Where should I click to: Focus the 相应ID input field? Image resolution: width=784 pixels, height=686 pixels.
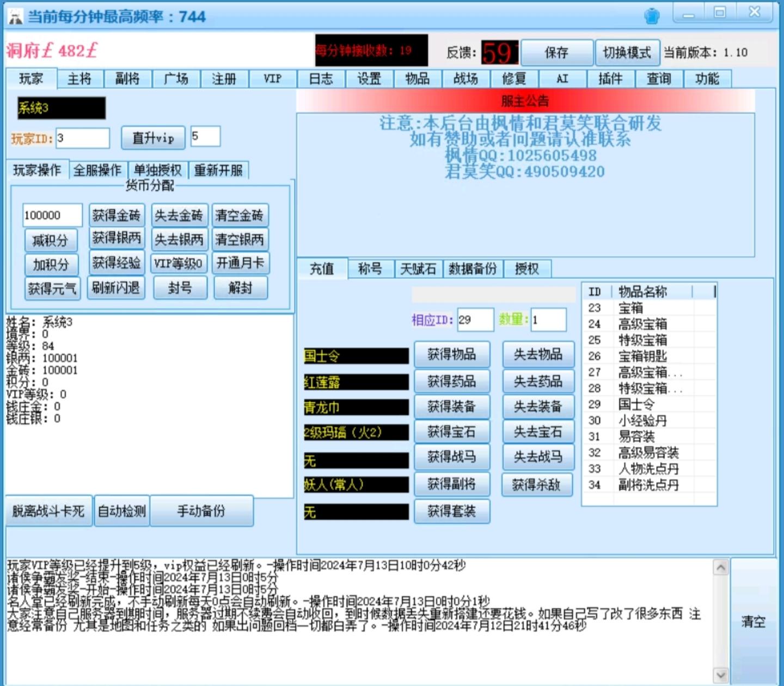coord(475,320)
